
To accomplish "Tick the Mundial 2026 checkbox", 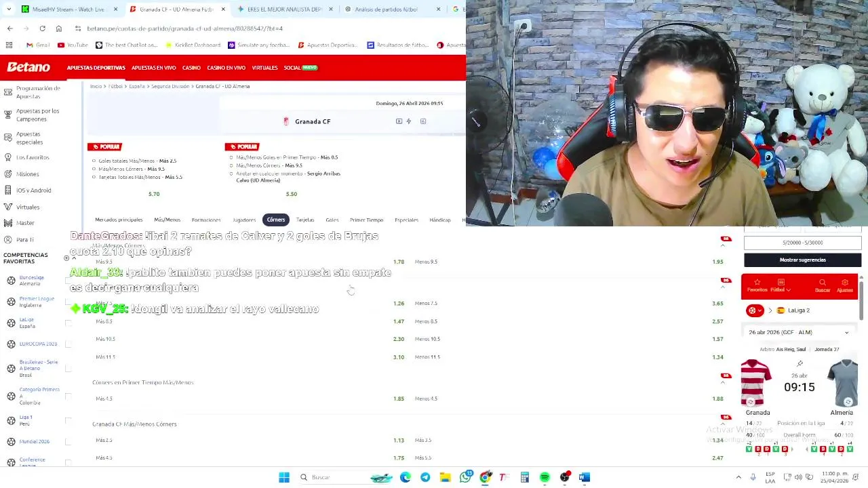I will click(x=68, y=441).
